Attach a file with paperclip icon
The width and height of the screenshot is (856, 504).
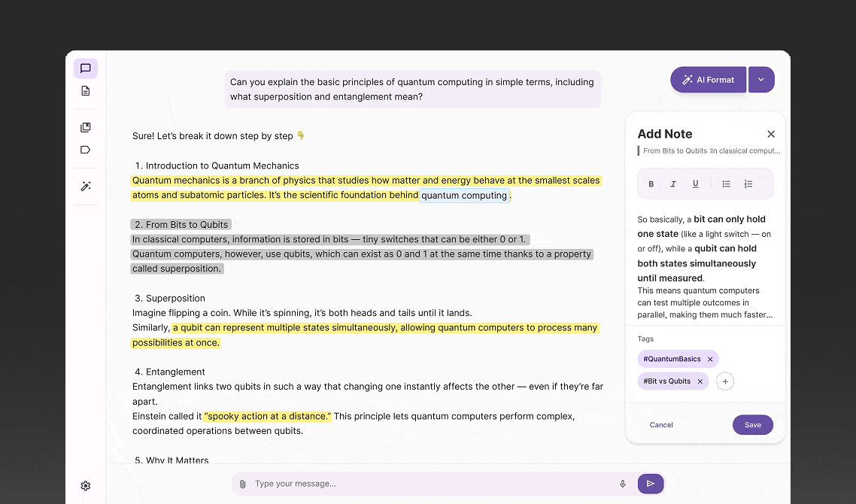coord(243,484)
